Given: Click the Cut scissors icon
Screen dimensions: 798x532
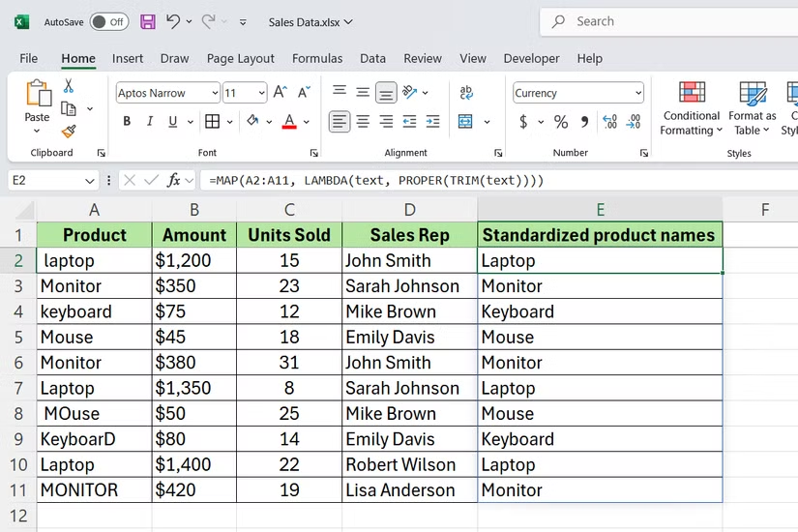Looking at the screenshot, I should tap(69, 86).
